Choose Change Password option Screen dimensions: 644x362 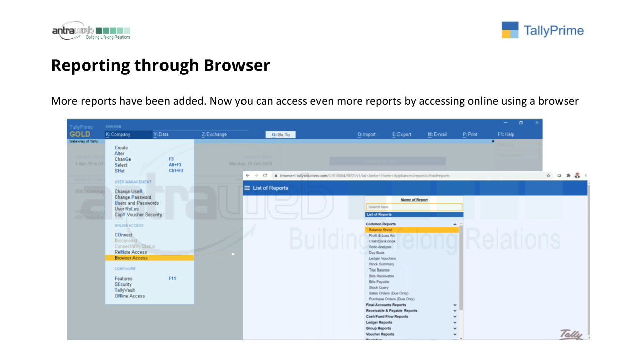pyautogui.click(x=133, y=197)
